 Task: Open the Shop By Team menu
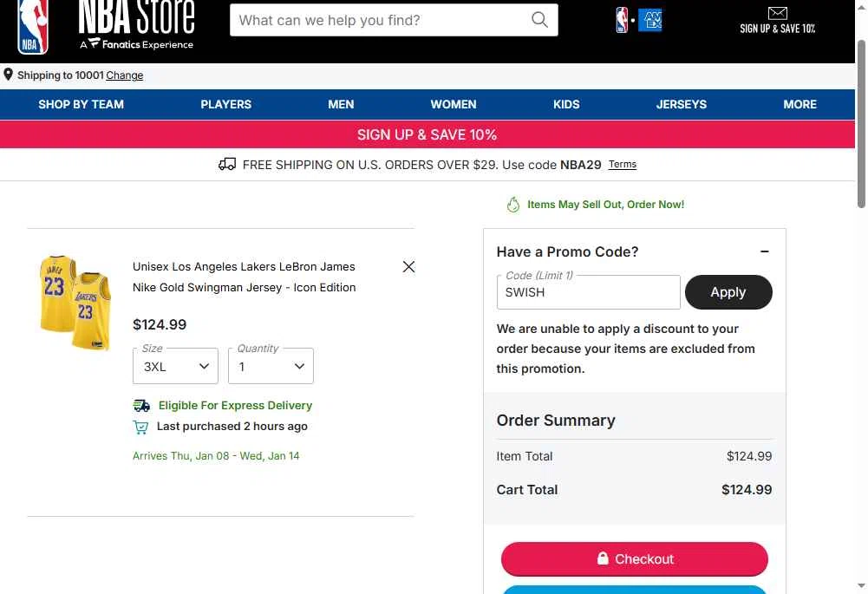(81, 104)
